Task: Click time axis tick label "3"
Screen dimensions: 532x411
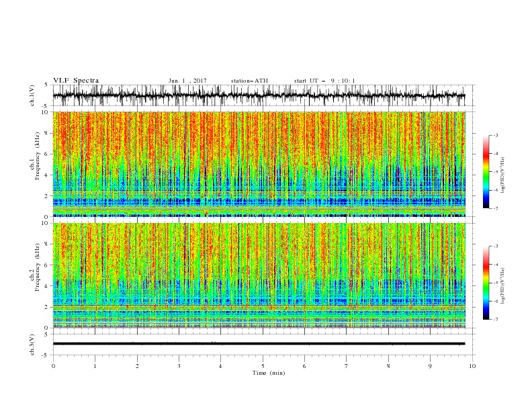Action: pos(179,366)
